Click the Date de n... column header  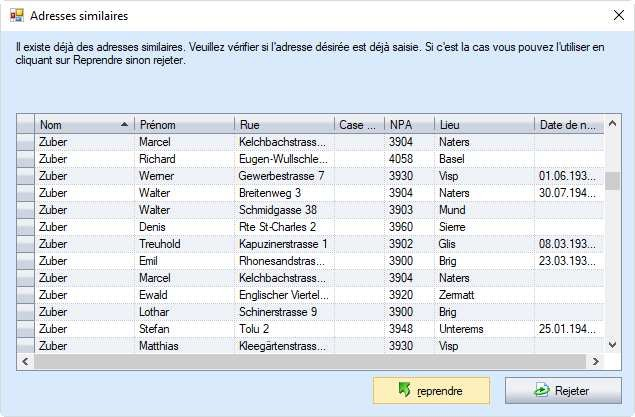click(x=569, y=124)
